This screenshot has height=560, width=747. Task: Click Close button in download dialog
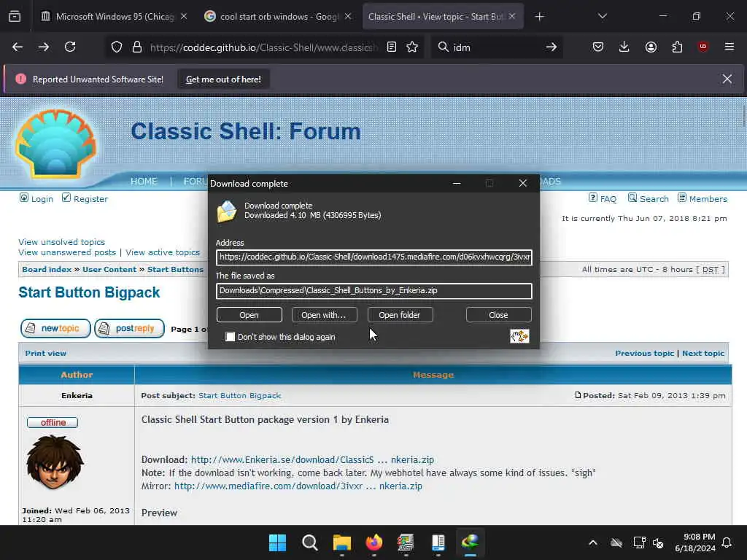(498, 315)
